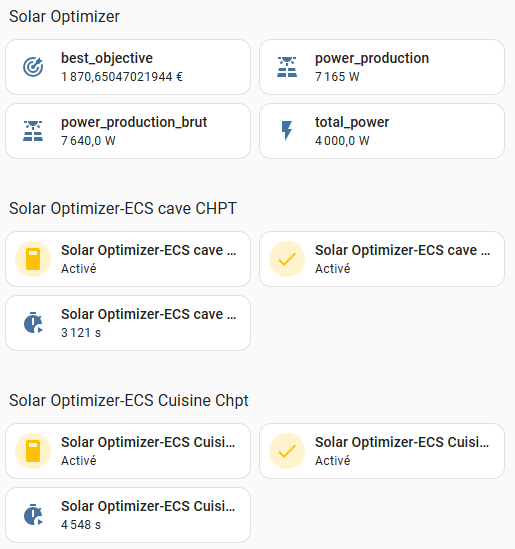The width and height of the screenshot is (515, 549).
Task: Open the power_production_brut 7640,0 W card
Action: [128, 131]
